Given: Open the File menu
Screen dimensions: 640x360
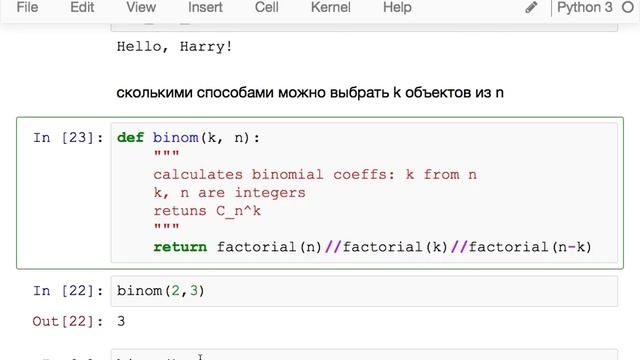Looking at the screenshot, I should tap(27, 7).
